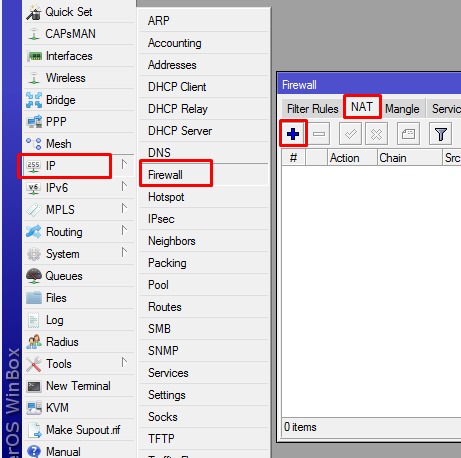Switch to the Mangle tab
The image size is (461, 458).
(x=402, y=109)
